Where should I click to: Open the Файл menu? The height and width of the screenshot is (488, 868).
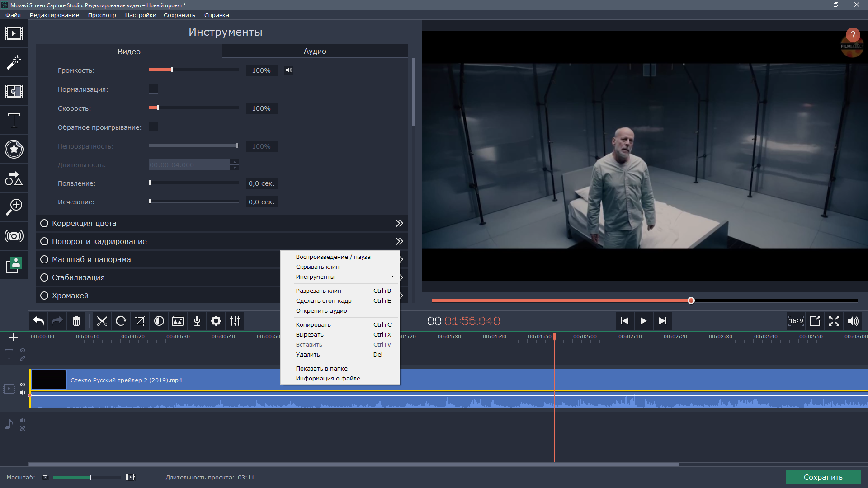pyautogui.click(x=13, y=15)
